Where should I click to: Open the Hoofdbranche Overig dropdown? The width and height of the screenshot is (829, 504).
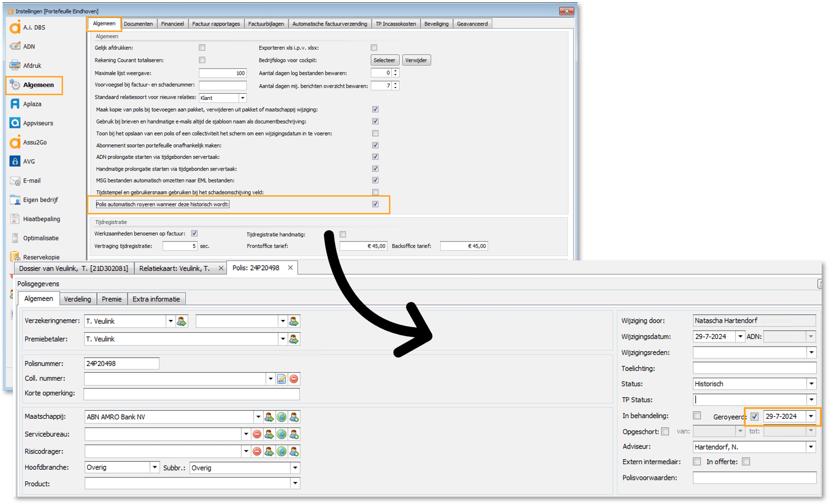(x=155, y=468)
